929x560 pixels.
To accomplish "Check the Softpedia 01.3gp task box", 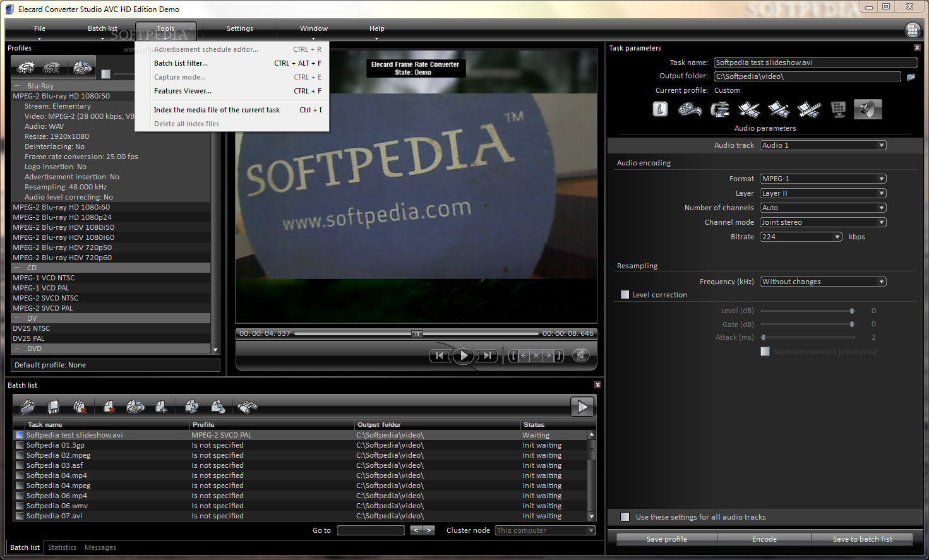I will click(x=20, y=445).
